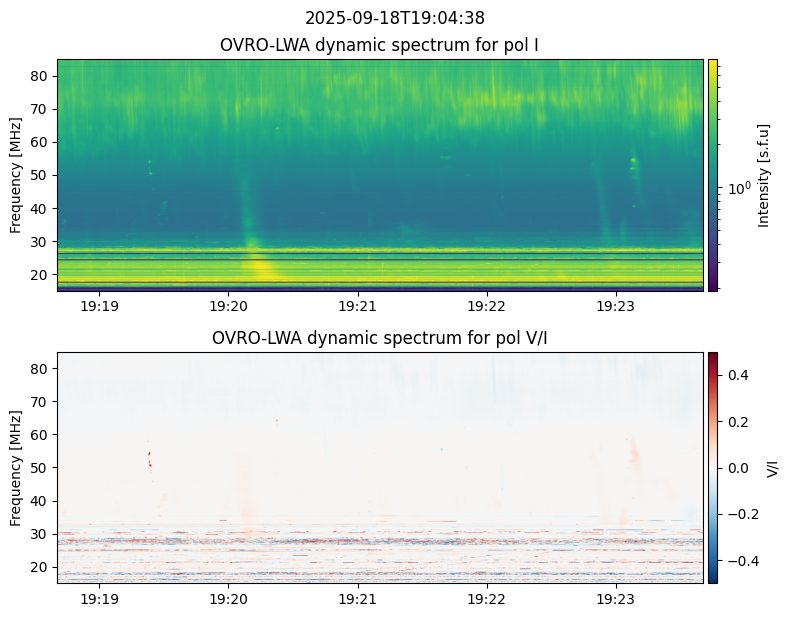This screenshot has height=617, width=789.
Task: Click the 80 MHz tick on top plot
Action: pyautogui.click(x=40, y=76)
